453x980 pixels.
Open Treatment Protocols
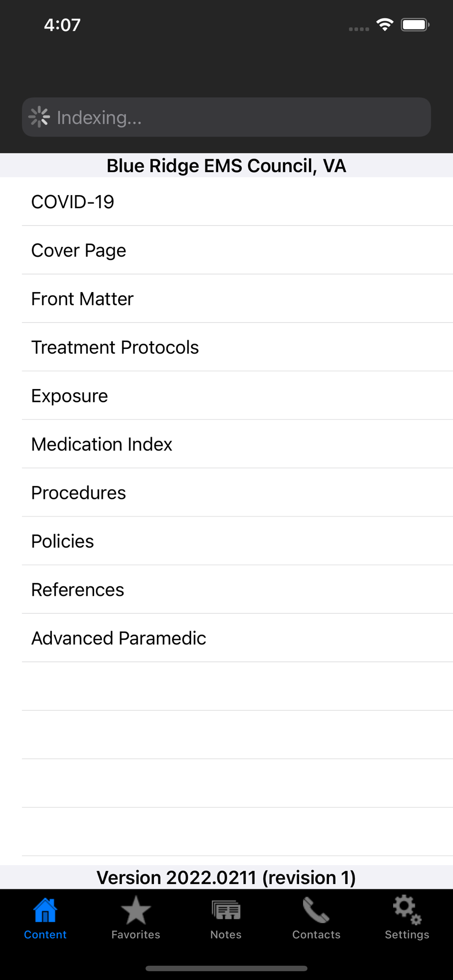coord(115,347)
